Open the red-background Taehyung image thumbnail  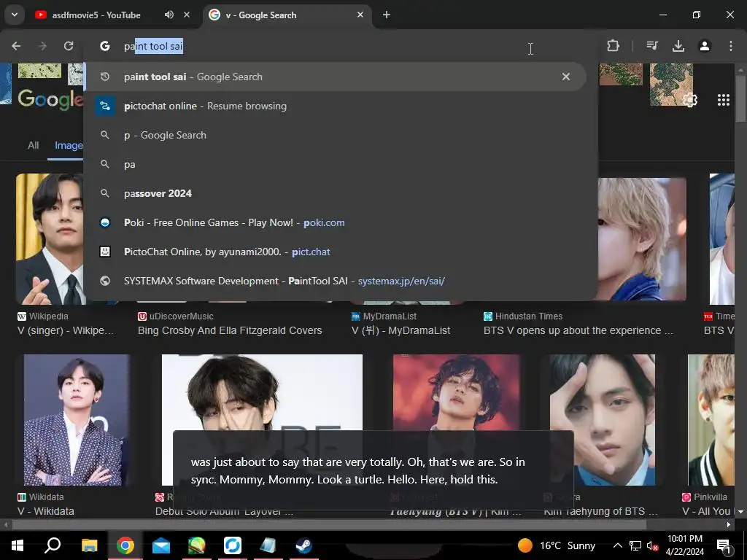(457, 392)
